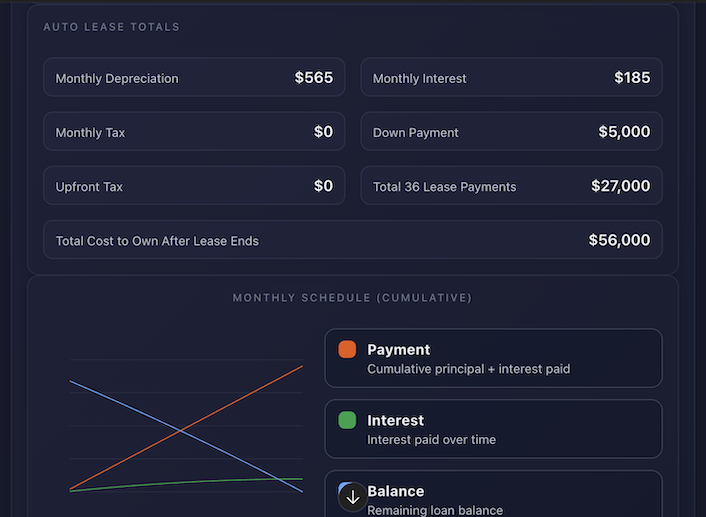Image resolution: width=706 pixels, height=517 pixels.
Task: Select the Payment legend title
Action: pyautogui.click(x=398, y=350)
